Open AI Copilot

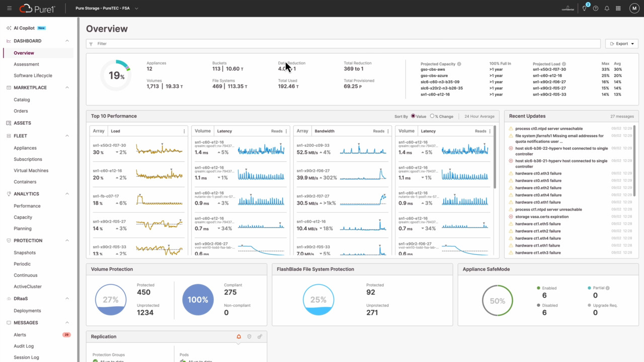[24, 28]
